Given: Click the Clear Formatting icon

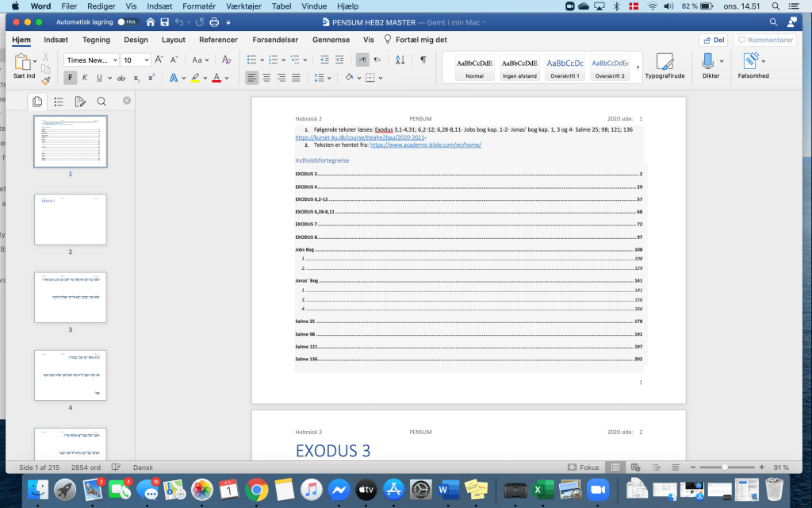Looking at the screenshot, I should (226, 60).
